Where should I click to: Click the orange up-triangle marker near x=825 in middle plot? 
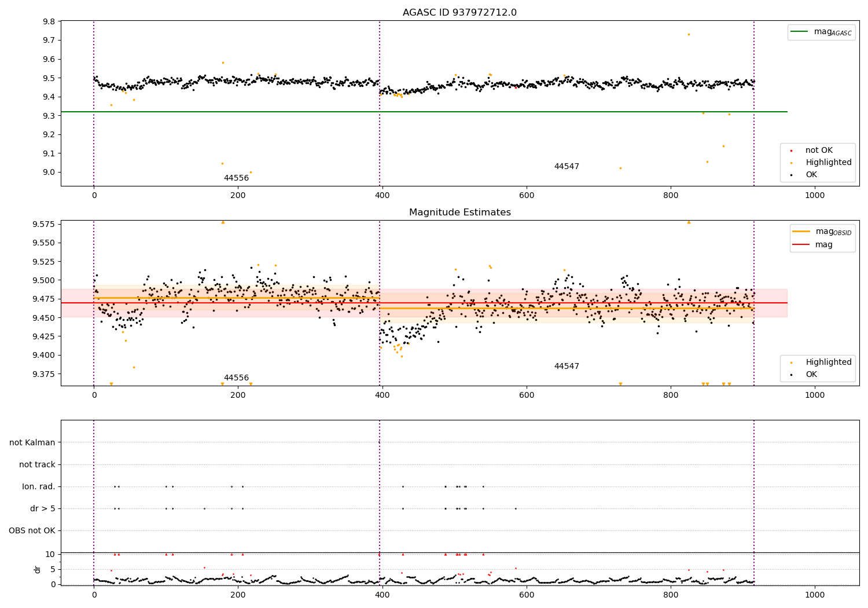click(x=689, y=222)
